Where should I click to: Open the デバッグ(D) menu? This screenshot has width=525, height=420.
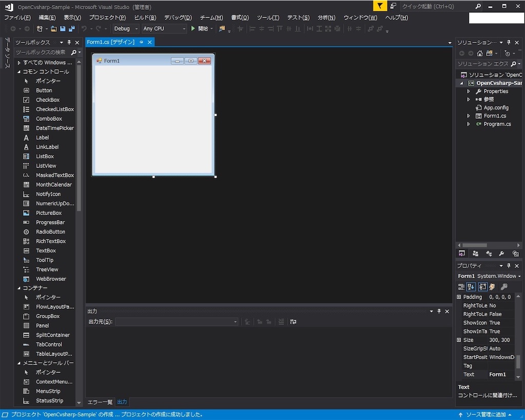click(x=178, y=18)
